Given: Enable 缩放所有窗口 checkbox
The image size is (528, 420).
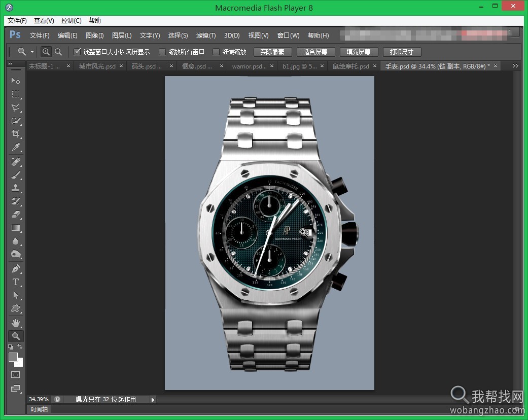Looking at the screenshot, I should 162,52.
